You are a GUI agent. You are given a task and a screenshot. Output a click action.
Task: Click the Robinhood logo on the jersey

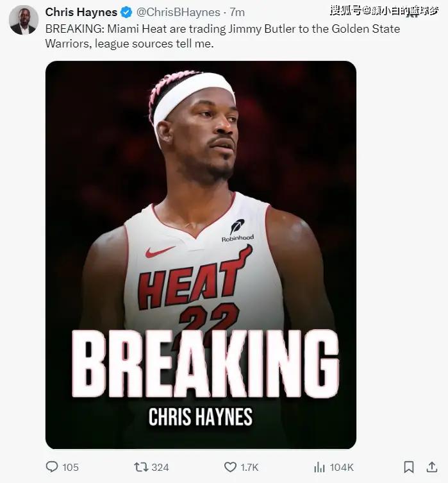click(x=238, y=230)
